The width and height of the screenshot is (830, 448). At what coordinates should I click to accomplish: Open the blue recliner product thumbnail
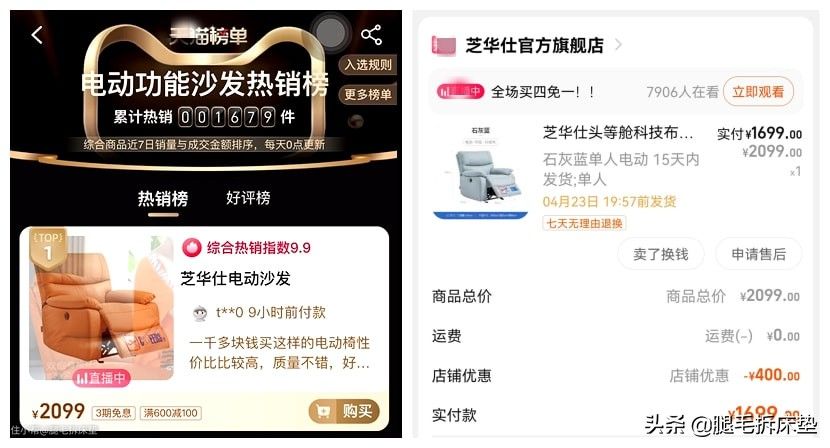click(480, 172)
